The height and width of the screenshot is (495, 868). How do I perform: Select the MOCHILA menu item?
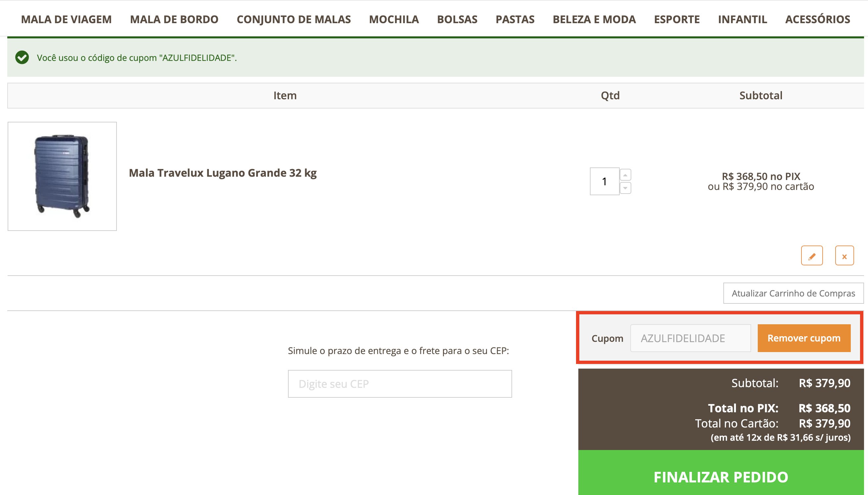coord(394,20)
